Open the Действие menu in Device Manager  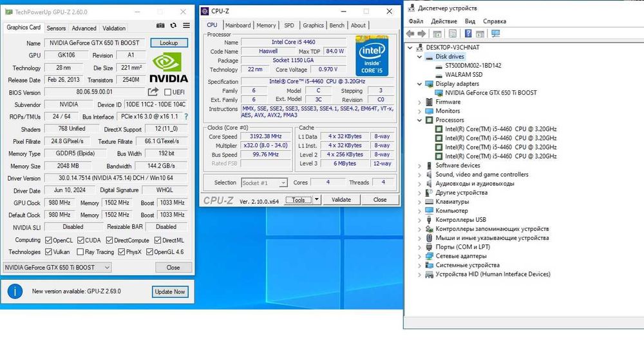[444, 21]
